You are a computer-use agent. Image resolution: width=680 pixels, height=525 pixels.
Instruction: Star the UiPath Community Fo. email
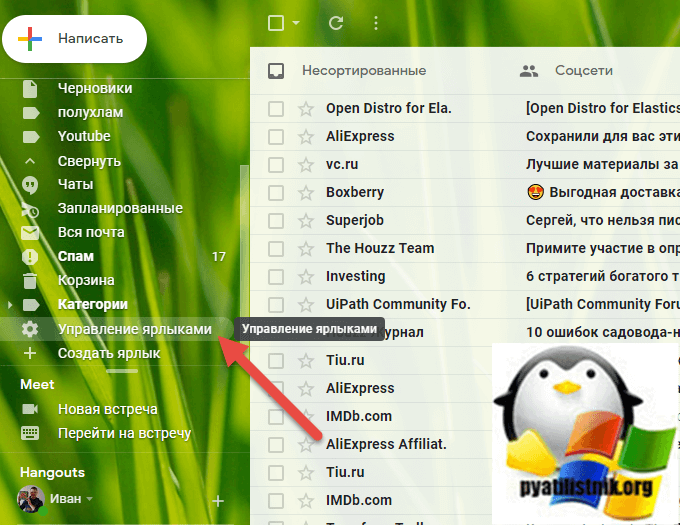pos(306,304)
